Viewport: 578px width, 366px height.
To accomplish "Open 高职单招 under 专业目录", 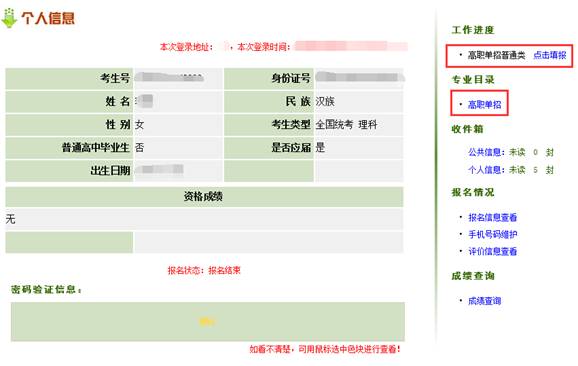I will (484, 105).
